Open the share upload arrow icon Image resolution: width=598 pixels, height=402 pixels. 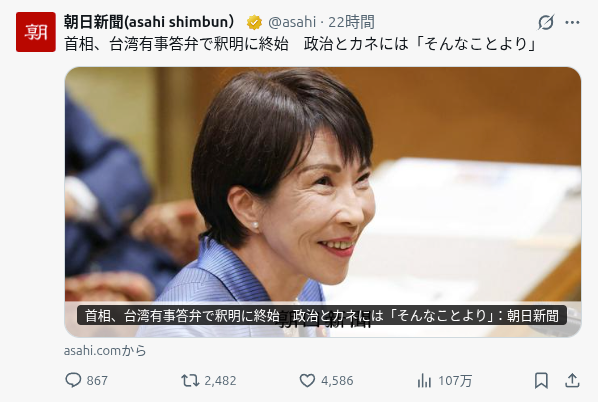(x=572, y=380)
